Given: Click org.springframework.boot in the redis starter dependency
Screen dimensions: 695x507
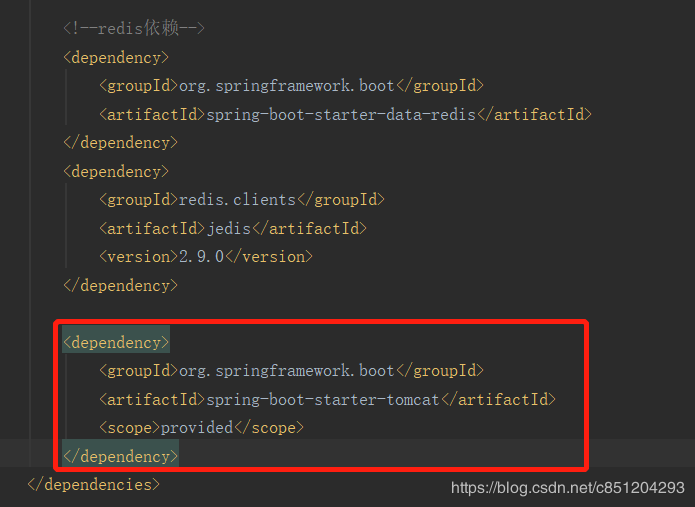Looking at the screenshot, I should [286, 86].
